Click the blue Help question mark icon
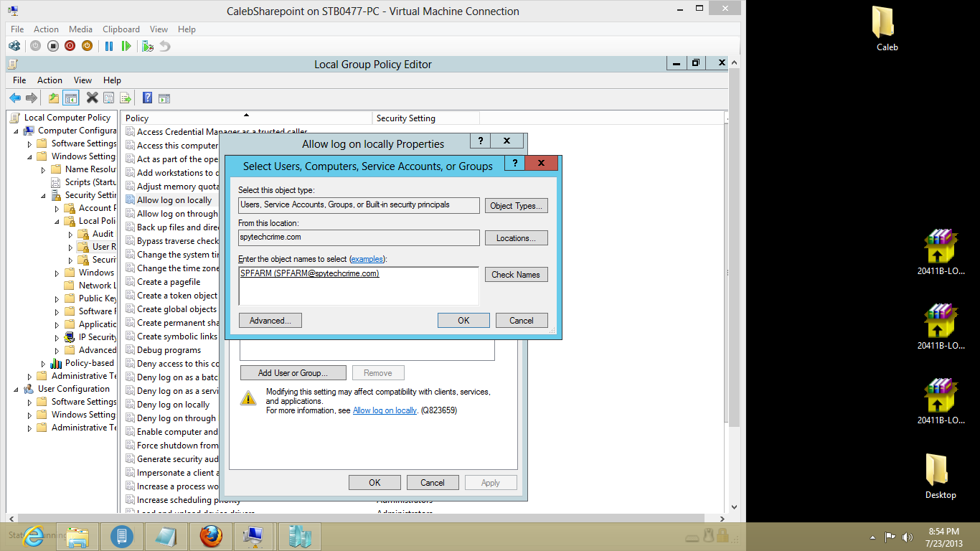Screen dimensions: 980x551 pos(147,98)
